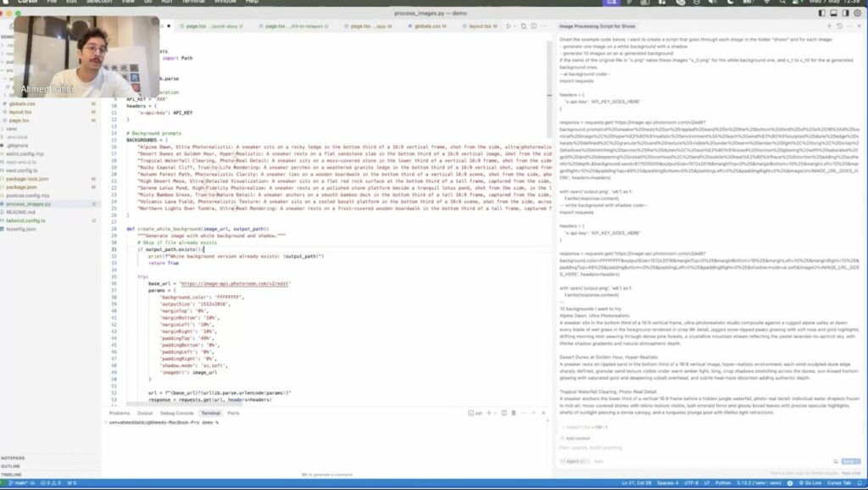Click Cursor Tab in status bar

coord(839,483)
